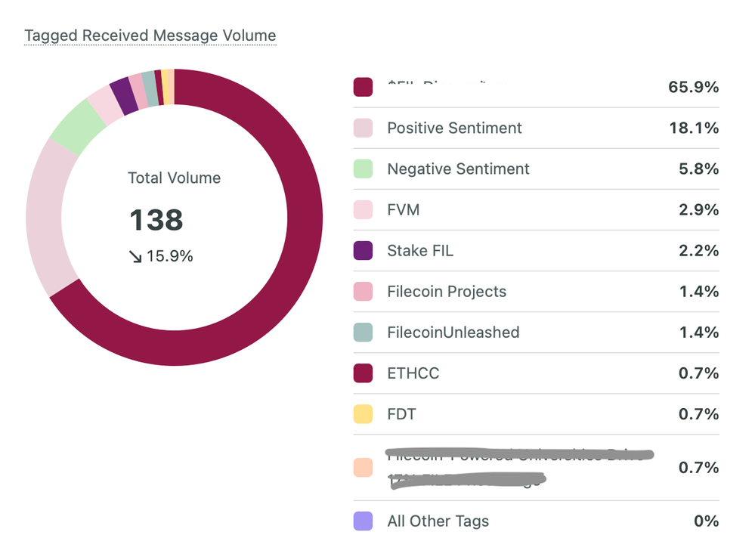Image resolution: width=755 pixels, height=560 pixels.
Task: Open the Tagged Received Message Volume title
Action: pyautogui.click(x=150, y=36)
